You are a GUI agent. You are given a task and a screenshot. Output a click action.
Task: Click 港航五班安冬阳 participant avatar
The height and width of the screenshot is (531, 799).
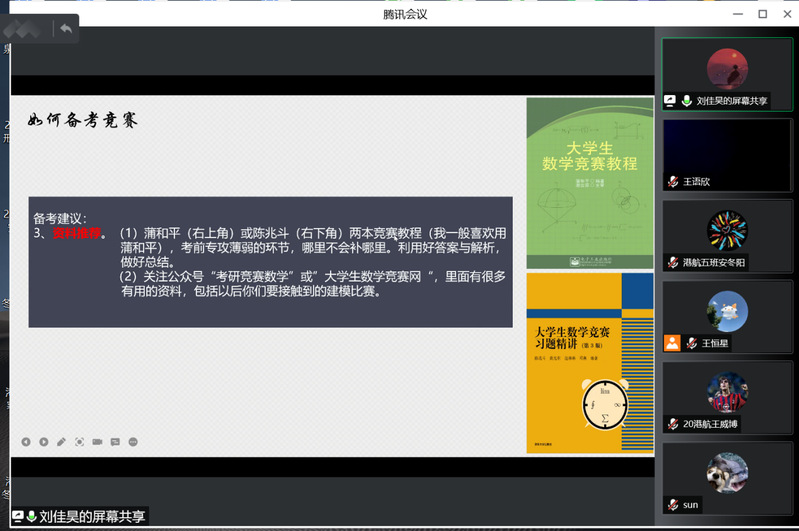point(727,231)
